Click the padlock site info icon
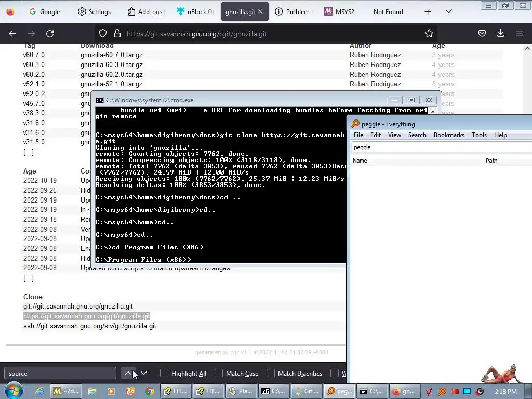Viewport: 532px width, 399px height. point(117,34)
